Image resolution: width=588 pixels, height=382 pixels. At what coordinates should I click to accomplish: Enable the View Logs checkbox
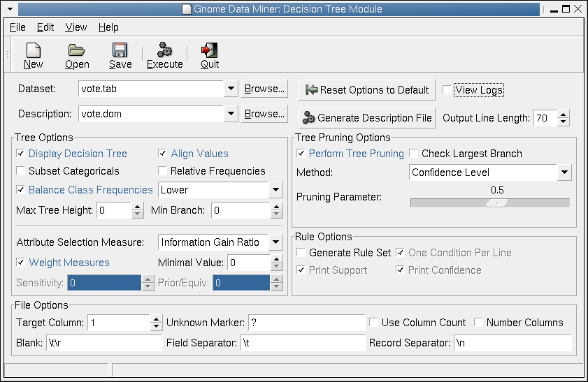pos(447,90)
